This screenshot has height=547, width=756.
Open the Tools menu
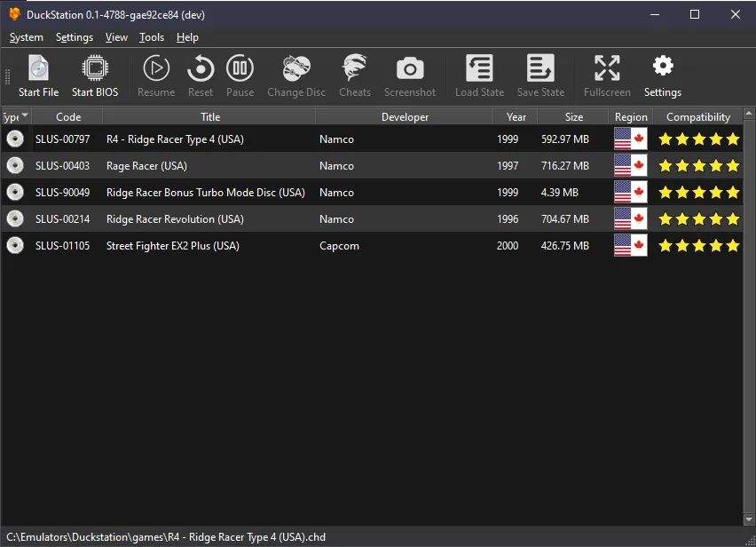152,37
